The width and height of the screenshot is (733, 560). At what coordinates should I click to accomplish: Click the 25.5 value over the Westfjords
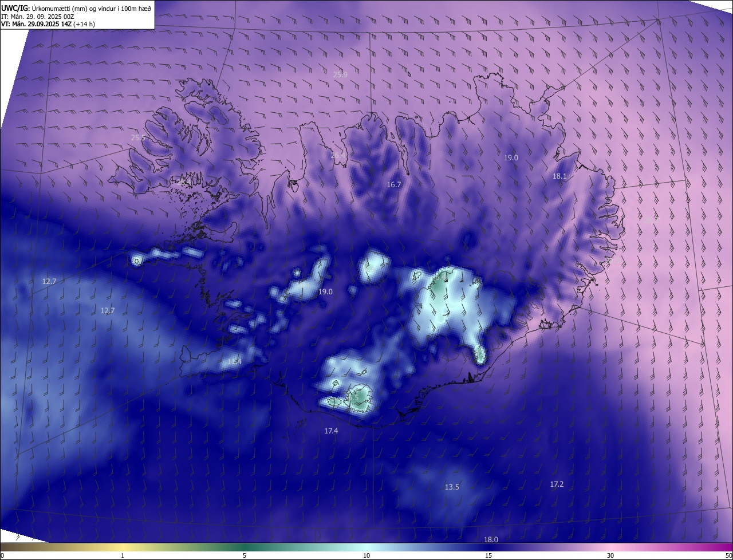coord(138,137)
